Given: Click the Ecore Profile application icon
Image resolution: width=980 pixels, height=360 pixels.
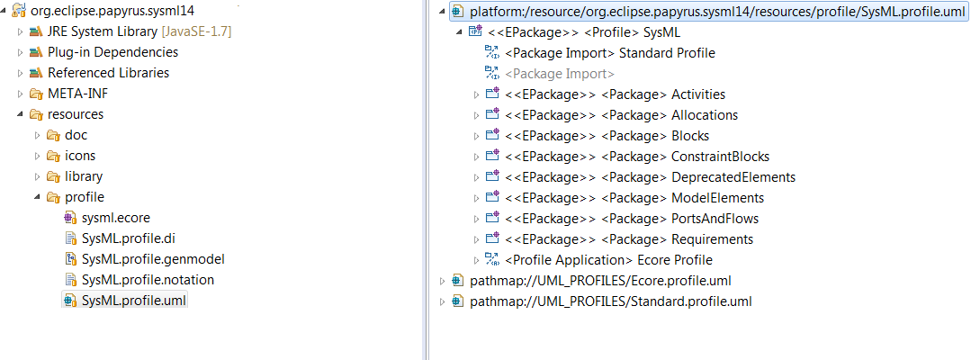Looking at the screenshot, I should pyautogui.click(x=492, y=259).
